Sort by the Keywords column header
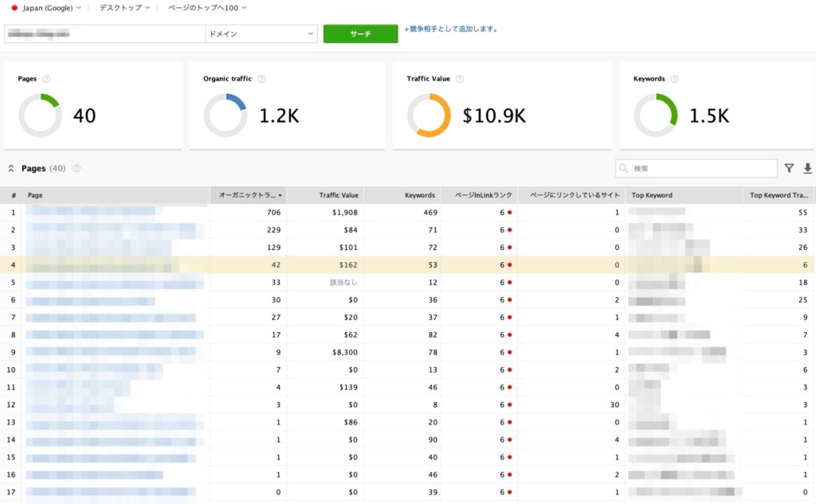The width and height of the screenshot is (816, 504). 420,196
